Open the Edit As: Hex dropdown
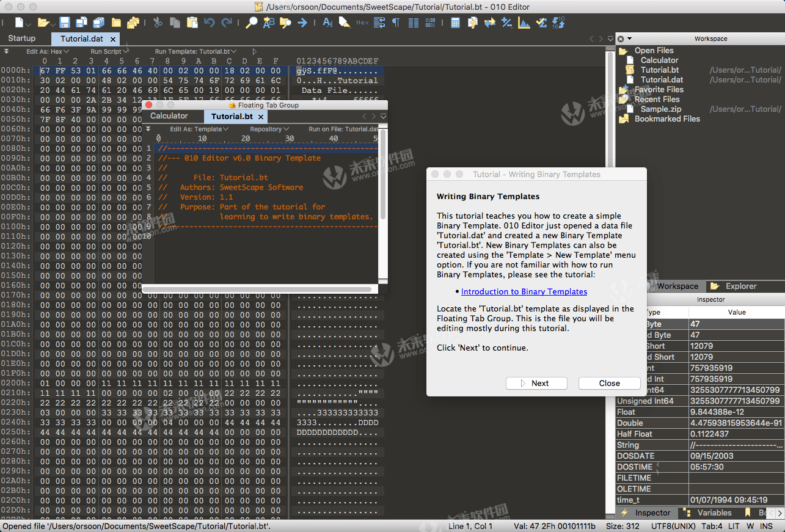Screen dimensions: 785x532 [48, 52]
